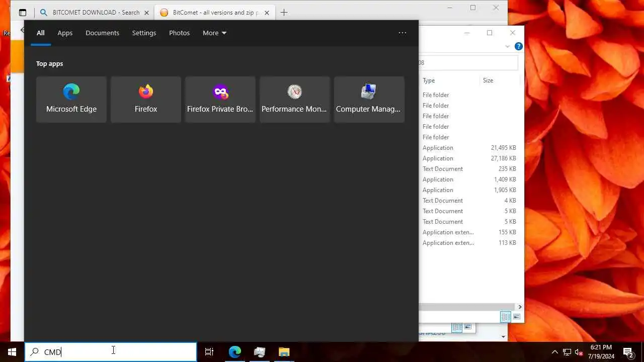The height and width of the screenshot is (362, 644).
Task: Switch Explorer to details view icon
Action: pos(506,317)
